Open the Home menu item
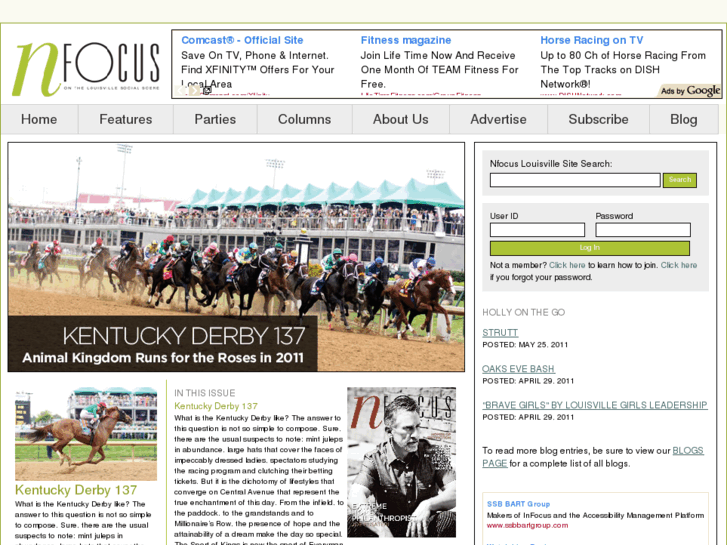 [x=39, y=119]
